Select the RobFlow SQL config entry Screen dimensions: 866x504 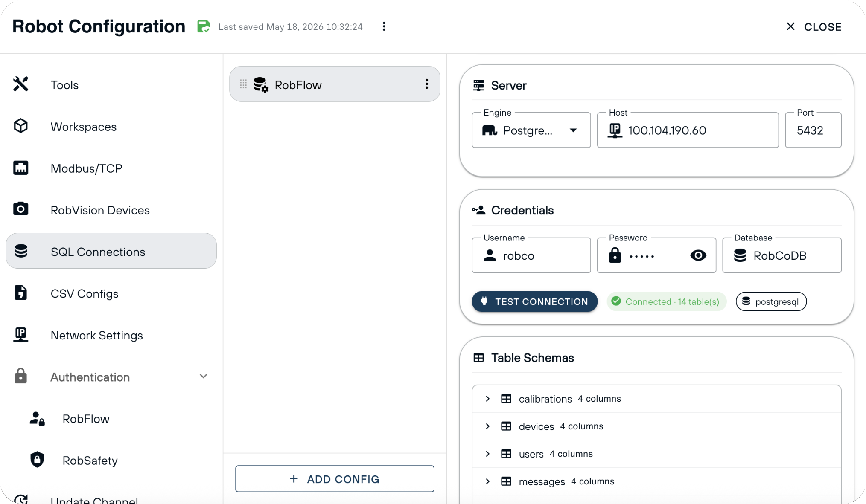(335, 84)
